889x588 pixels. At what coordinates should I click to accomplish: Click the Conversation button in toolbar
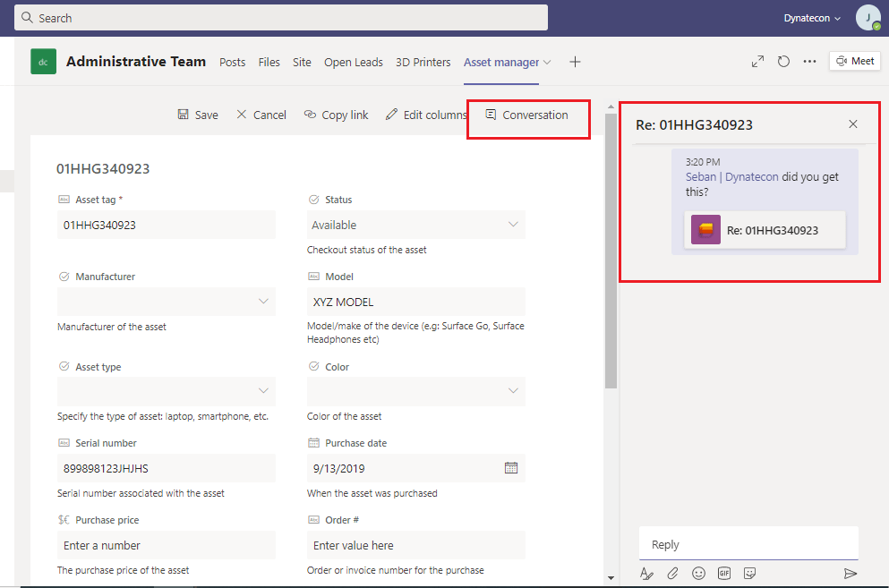point(526,115)
